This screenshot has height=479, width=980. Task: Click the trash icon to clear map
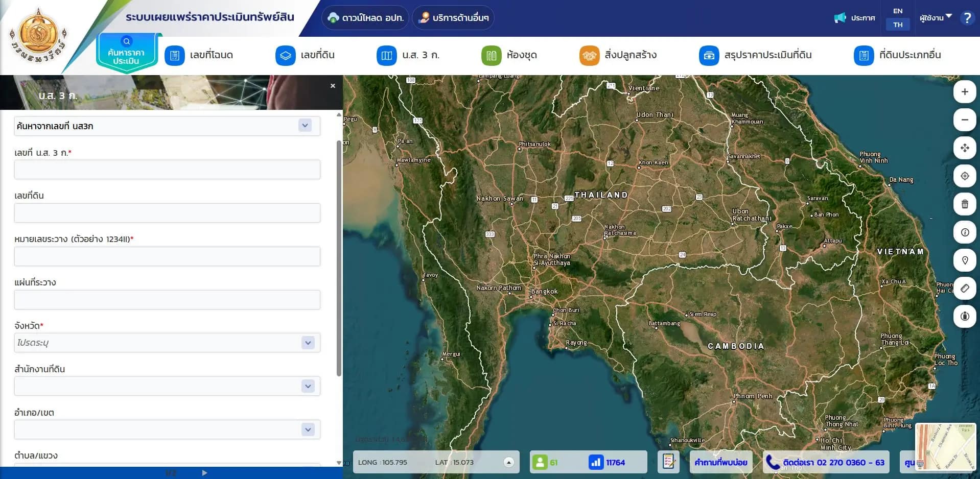point(964,204)
